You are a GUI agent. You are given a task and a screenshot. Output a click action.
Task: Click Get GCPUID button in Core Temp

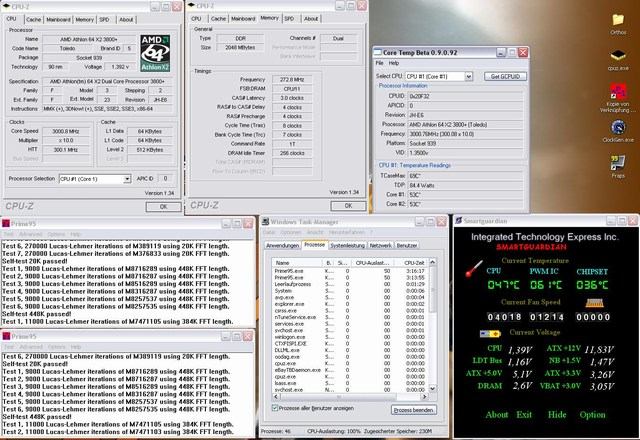click(x=505, y=76)
